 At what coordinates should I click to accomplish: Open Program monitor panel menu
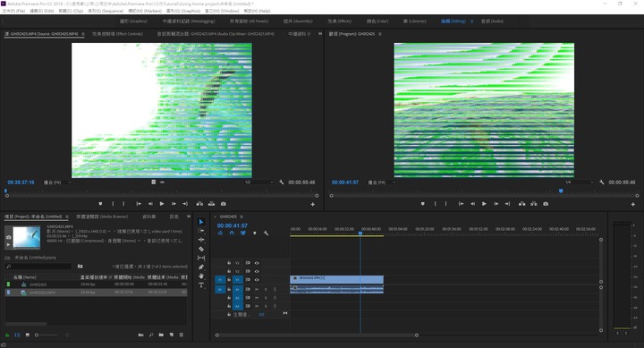(x=380, y=34)
